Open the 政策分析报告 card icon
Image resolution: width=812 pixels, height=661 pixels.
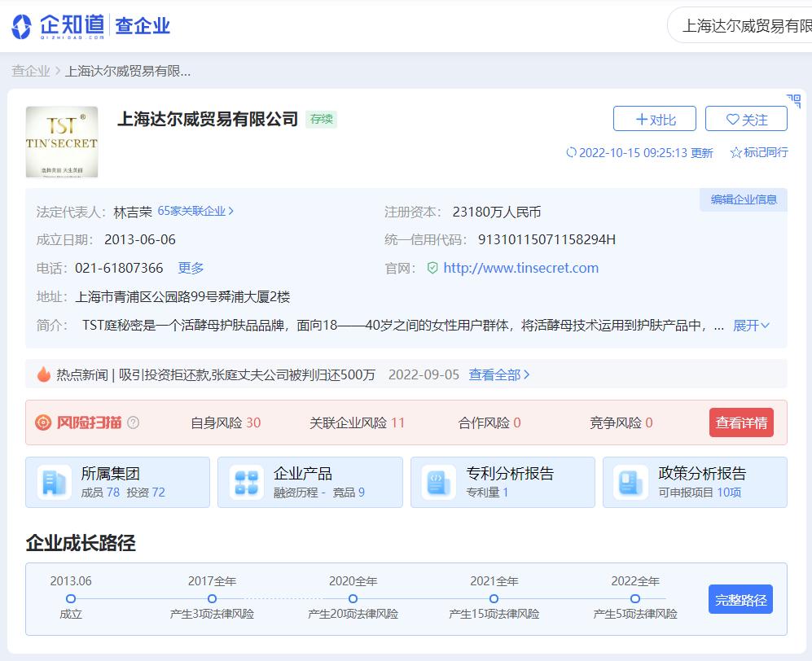click(630, 483)
